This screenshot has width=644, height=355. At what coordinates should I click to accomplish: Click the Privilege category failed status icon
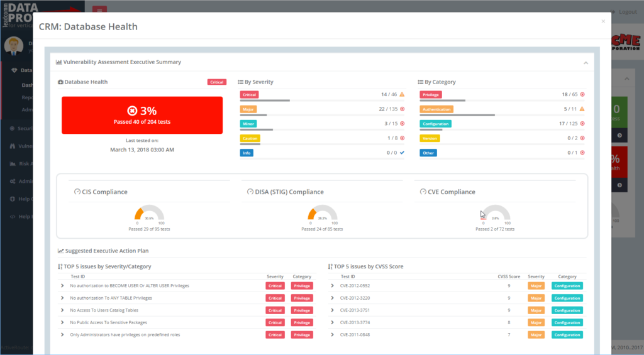click(x=582, y=95)
